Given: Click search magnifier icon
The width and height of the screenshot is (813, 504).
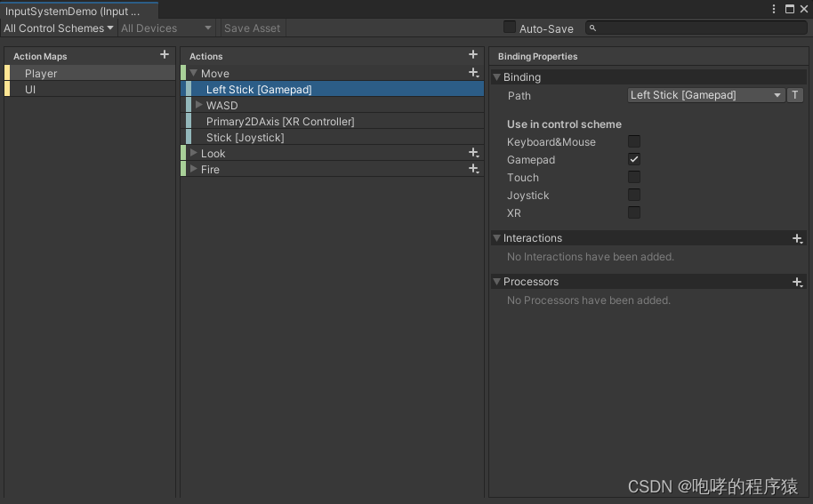Looking at the screenshot, I should click(592, 28).
